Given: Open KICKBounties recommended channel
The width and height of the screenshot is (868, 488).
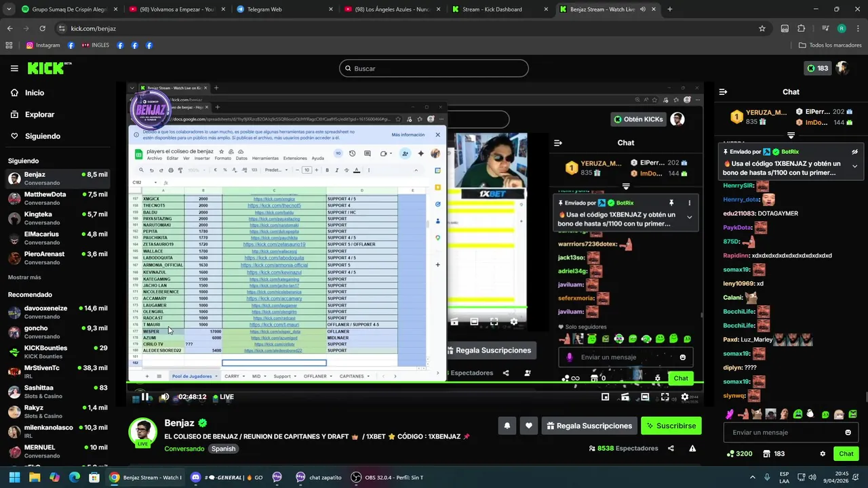Looking at the screenshot, I should click(58, 352).
